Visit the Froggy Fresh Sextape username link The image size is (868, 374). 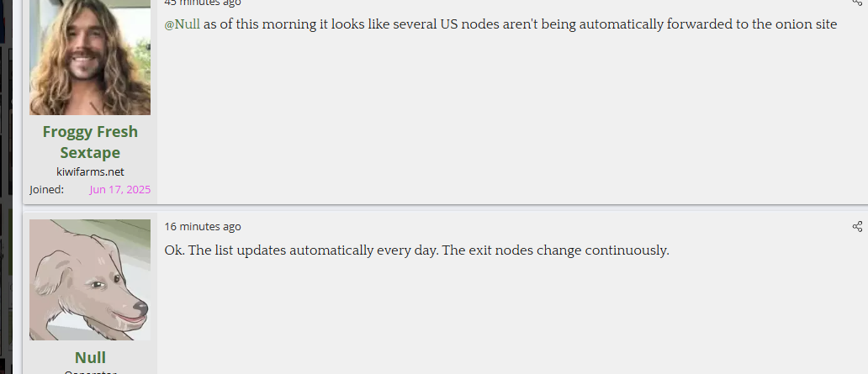tap(90, 142)
